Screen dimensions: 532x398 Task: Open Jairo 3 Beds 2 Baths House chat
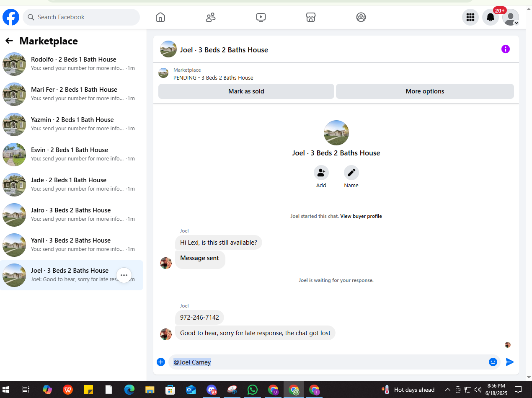72,215
